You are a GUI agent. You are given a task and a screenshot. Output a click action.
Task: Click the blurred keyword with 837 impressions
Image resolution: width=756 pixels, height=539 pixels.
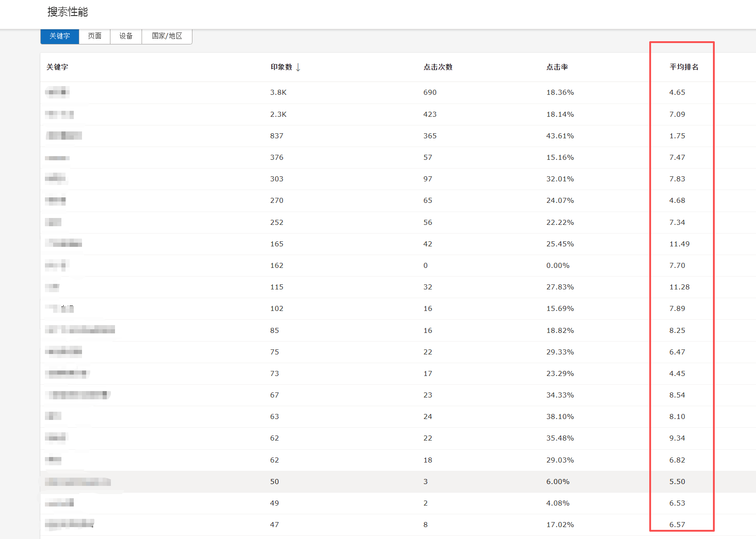point(64,136)
